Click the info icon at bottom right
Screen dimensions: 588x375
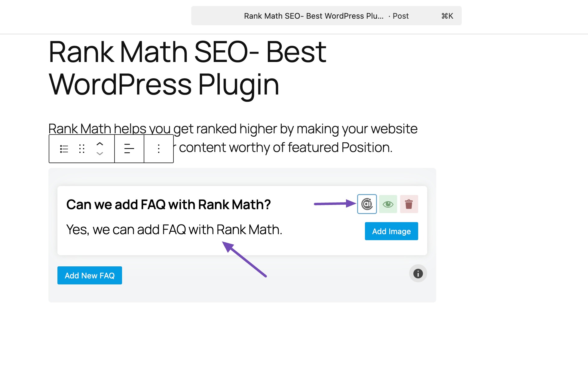pyautogui.click(x=418, y=274)
